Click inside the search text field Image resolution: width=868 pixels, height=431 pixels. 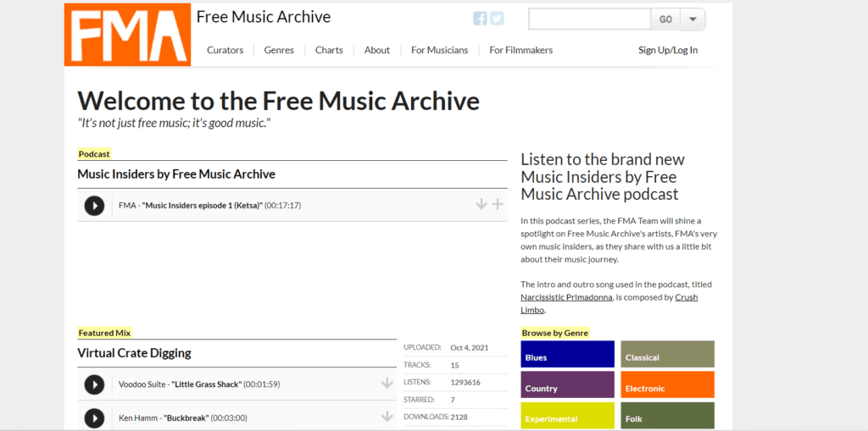[x=589, y=19]
